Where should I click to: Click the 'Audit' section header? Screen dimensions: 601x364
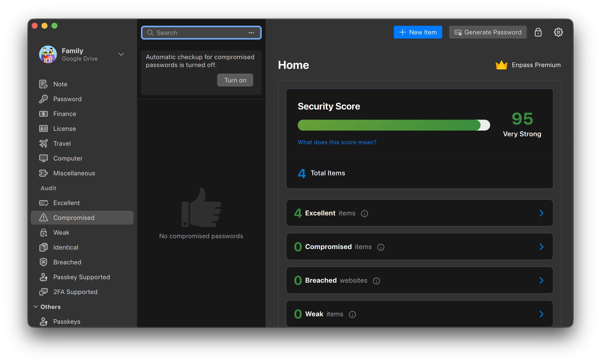click(48, 188)
